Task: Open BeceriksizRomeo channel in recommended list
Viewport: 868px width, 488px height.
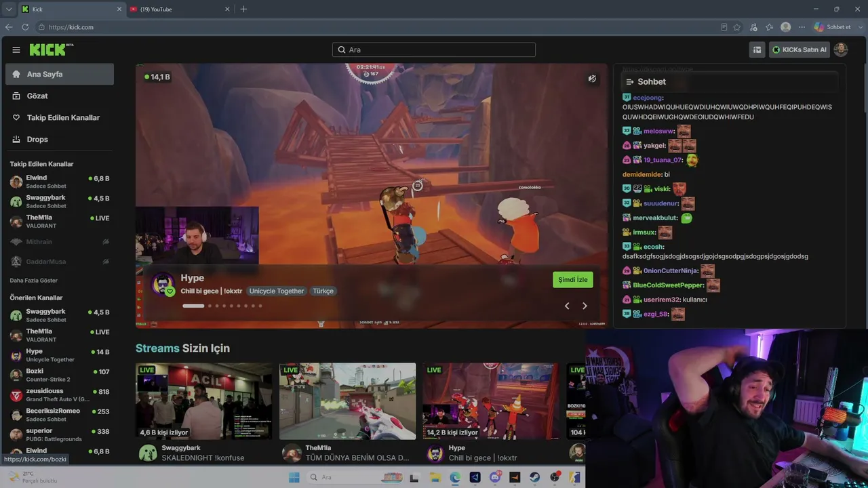Action: click(60, 415)
